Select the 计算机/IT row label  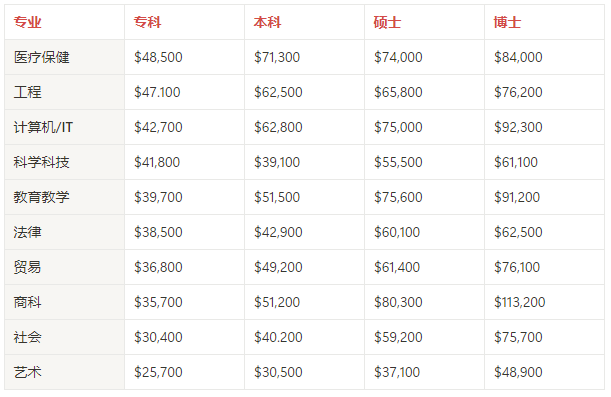click(x=43, y=127)
